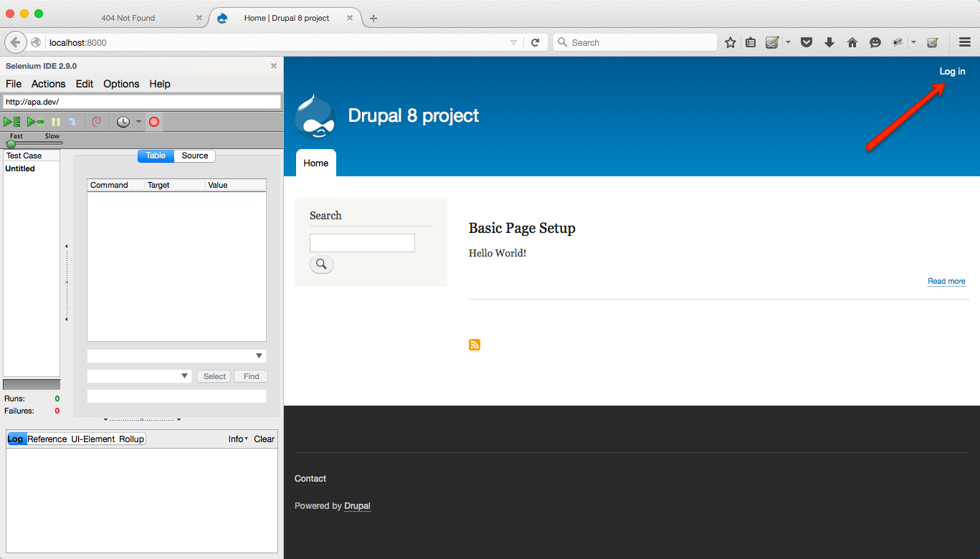Screen dimensions: 980x559
Task: Show bookmarks list icon
Action: [x=751, y=42]
